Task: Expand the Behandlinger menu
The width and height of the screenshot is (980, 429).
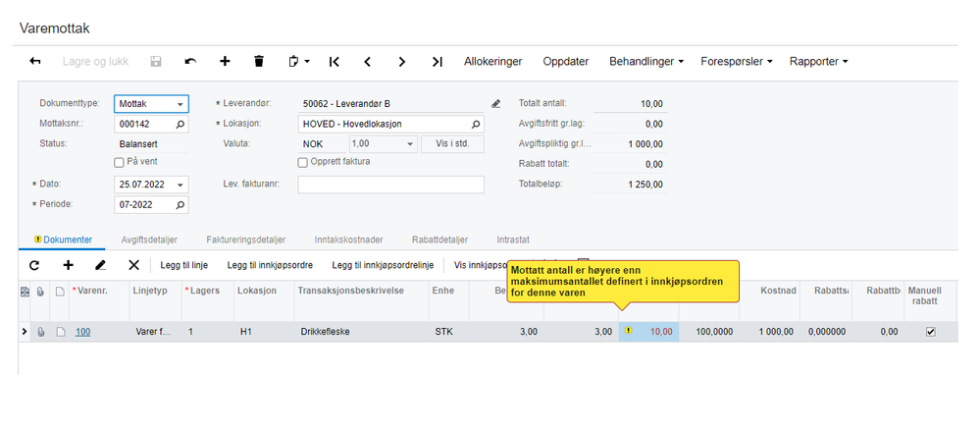Action: click(x=646, y=61)
